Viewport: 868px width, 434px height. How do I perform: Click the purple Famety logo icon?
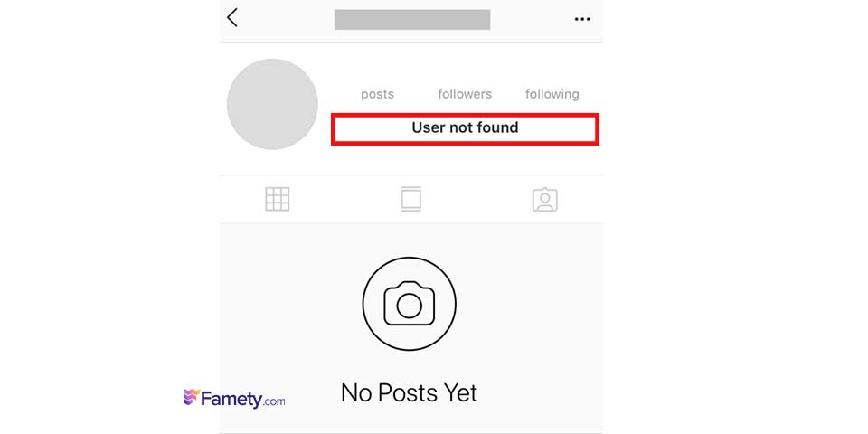tap(192, 397)
